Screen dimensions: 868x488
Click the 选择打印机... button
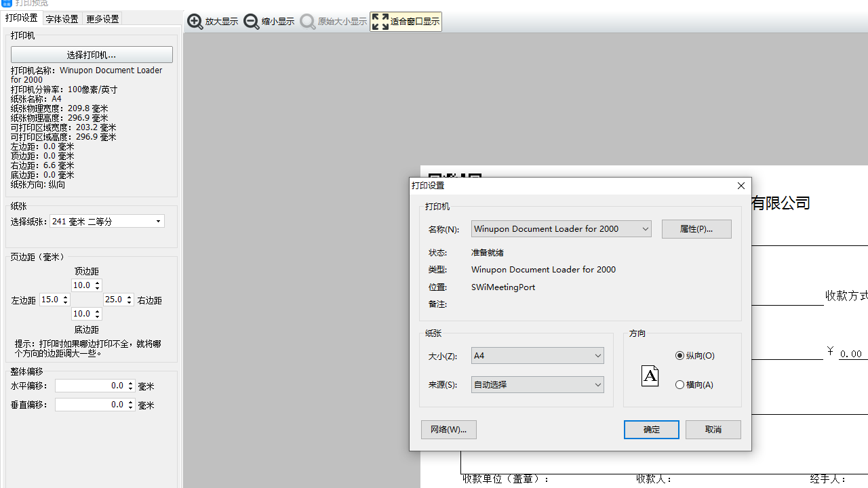[92, 55]
